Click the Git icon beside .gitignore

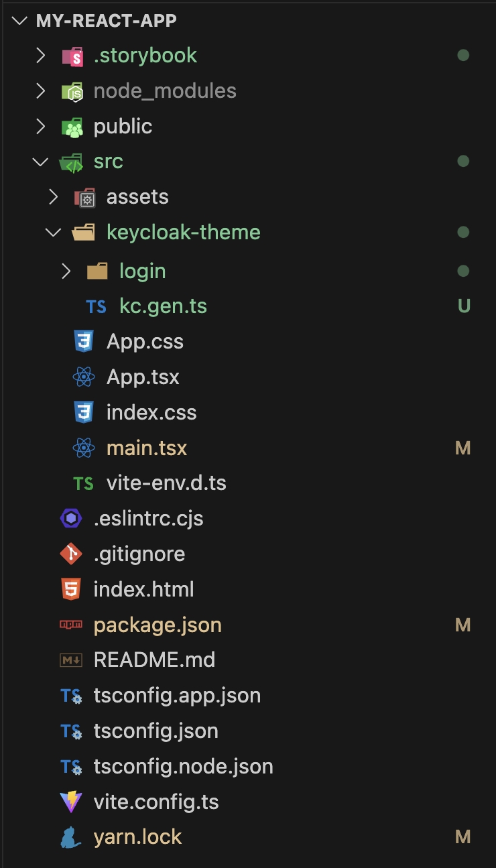pyautogui.click(x=71, y=554)
